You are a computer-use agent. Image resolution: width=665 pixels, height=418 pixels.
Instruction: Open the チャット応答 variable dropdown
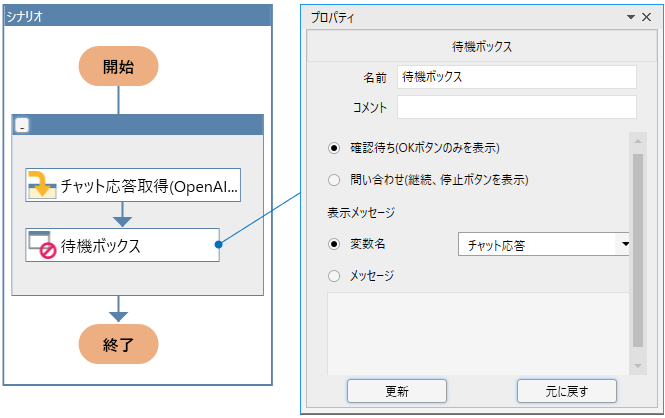pyautogui.click(x=624, y=244)
